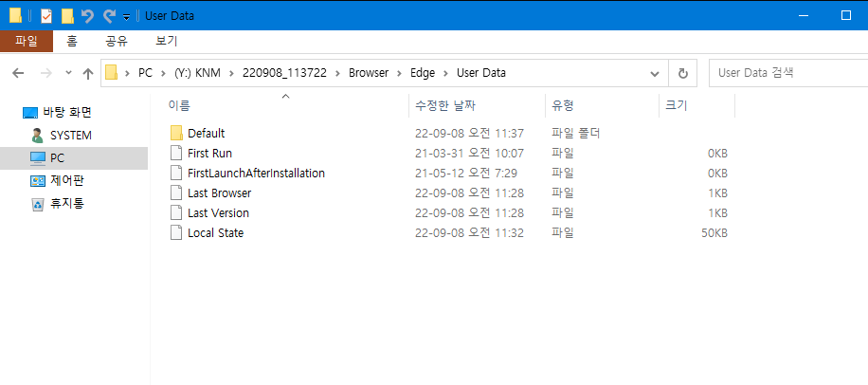Image resolution: width=868 pixels, height=385 pixels.
Task: Click the Properties icon in quick access toolbar
Action: pyautogui.click(x=46, y=16)
